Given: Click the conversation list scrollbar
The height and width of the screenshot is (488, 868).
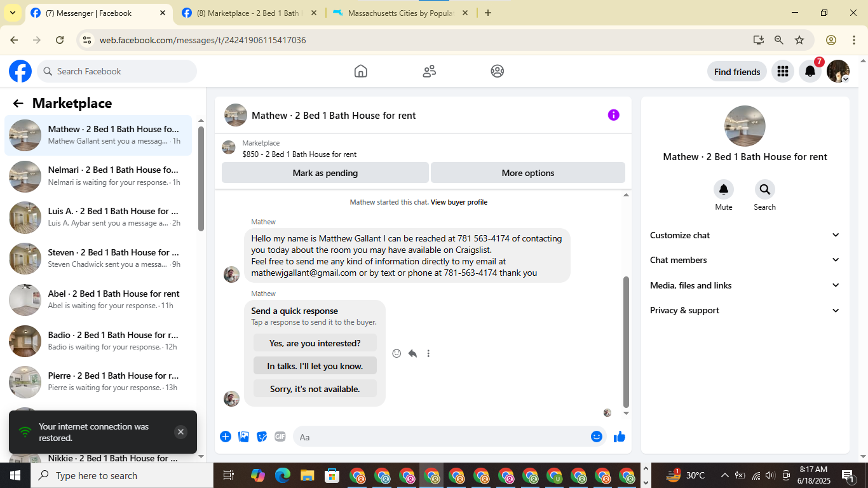Looking at the screenshot, I should [201, 179].
